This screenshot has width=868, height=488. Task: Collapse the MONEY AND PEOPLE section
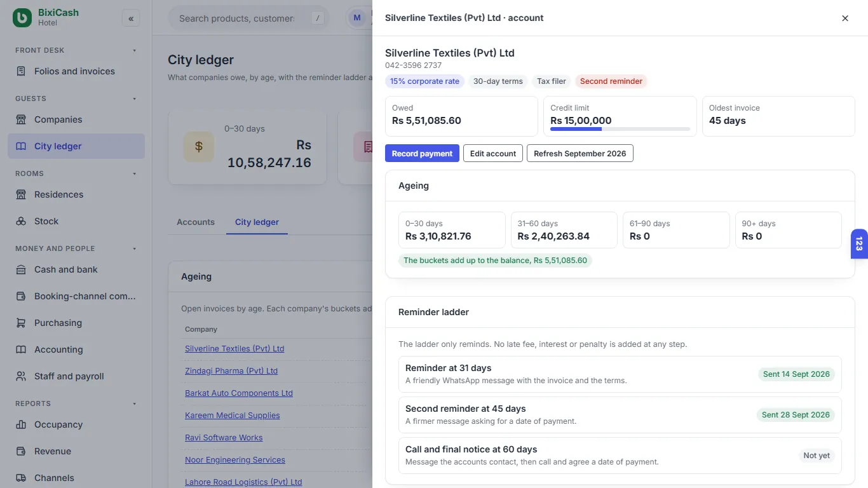tap(134, 248)
